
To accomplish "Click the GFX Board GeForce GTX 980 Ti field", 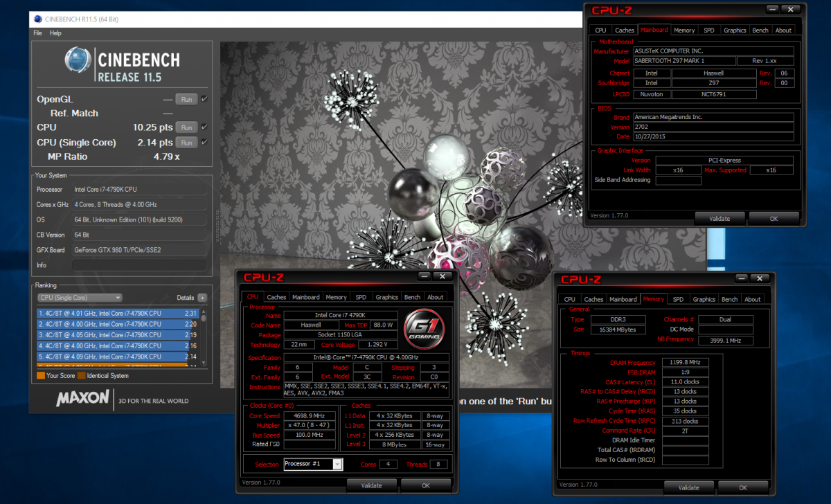I will [139, 250].
